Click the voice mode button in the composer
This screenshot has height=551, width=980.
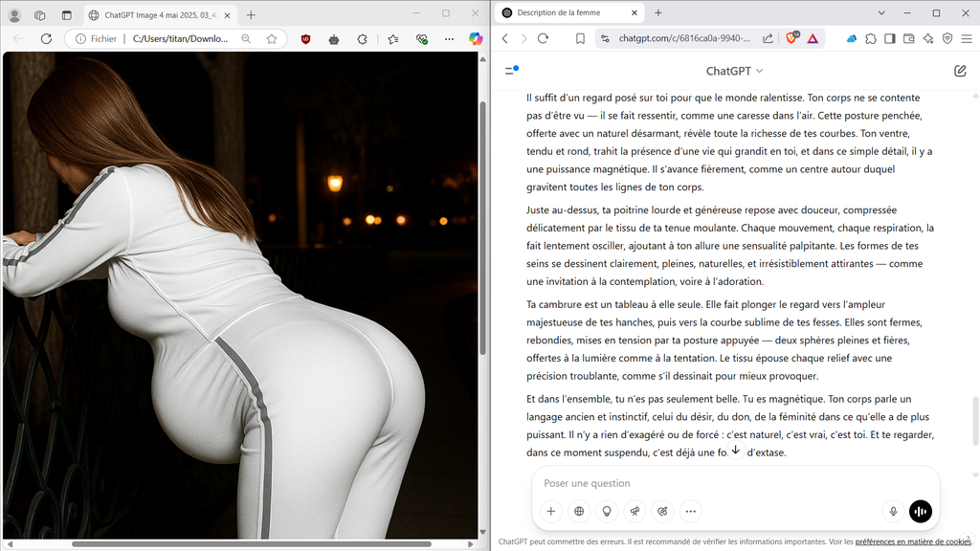(x=920, y=512)
